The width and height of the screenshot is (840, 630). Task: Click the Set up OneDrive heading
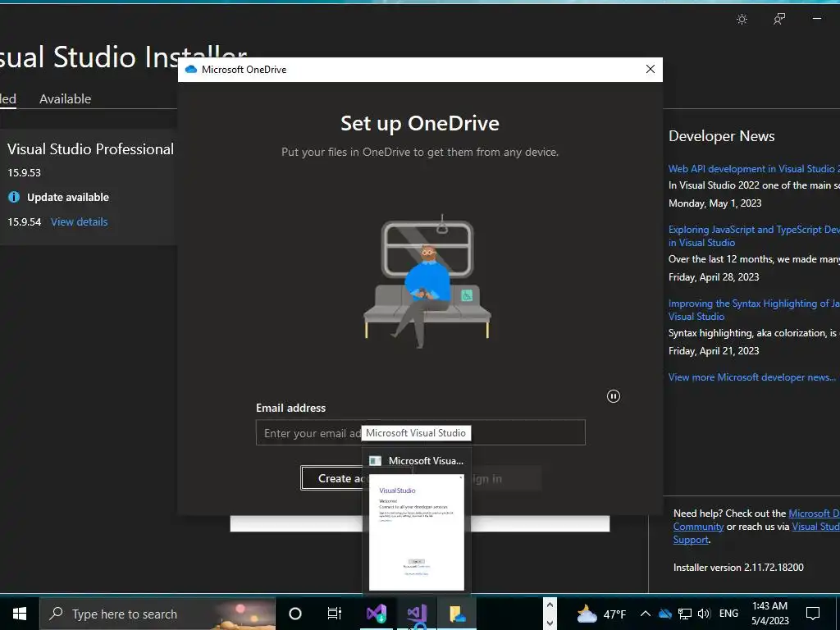tap(420, 123)
